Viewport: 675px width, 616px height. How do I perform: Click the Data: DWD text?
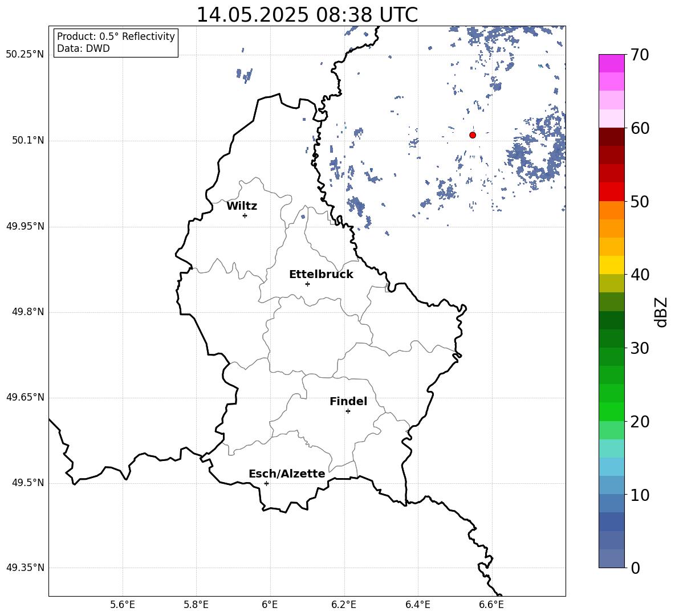click(83, 48)
